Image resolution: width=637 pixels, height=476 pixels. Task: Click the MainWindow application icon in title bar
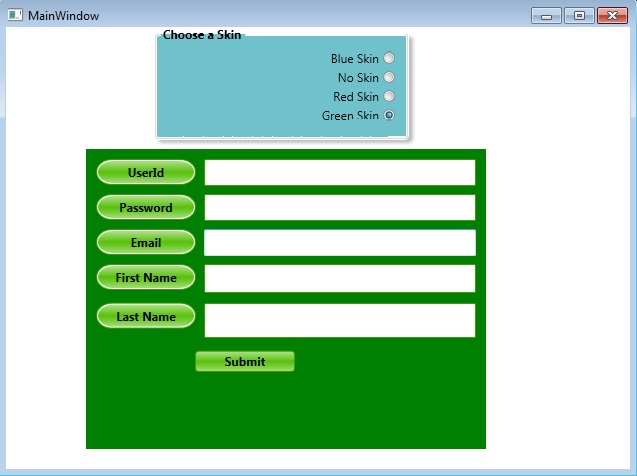coord(15,15)
